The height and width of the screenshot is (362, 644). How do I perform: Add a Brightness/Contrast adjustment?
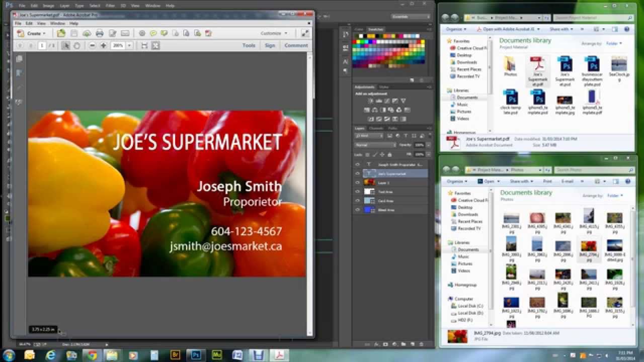point(371,101)
